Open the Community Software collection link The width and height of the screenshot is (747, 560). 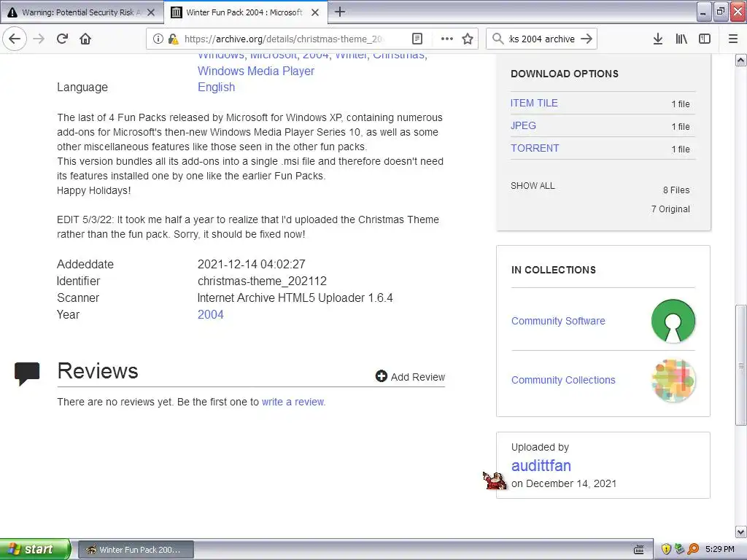coord(558,321)
